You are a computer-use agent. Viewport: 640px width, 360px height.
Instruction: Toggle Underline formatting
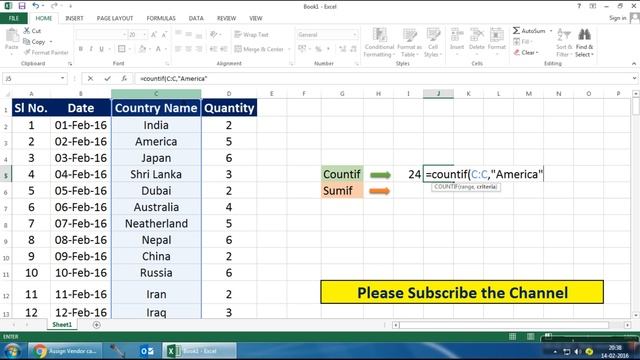coord(101,49)
